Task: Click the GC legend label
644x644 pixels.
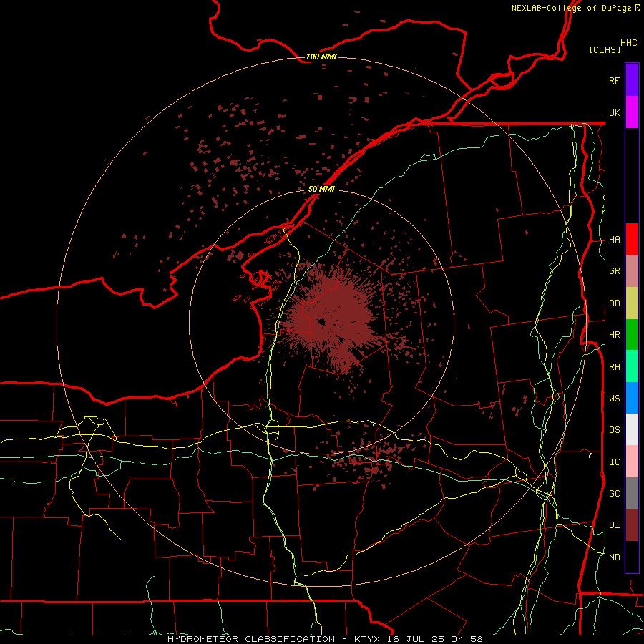Action: click(615, 494)
